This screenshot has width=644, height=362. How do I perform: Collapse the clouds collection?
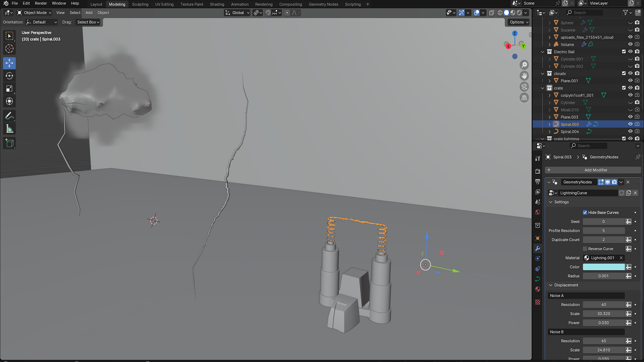543,74
